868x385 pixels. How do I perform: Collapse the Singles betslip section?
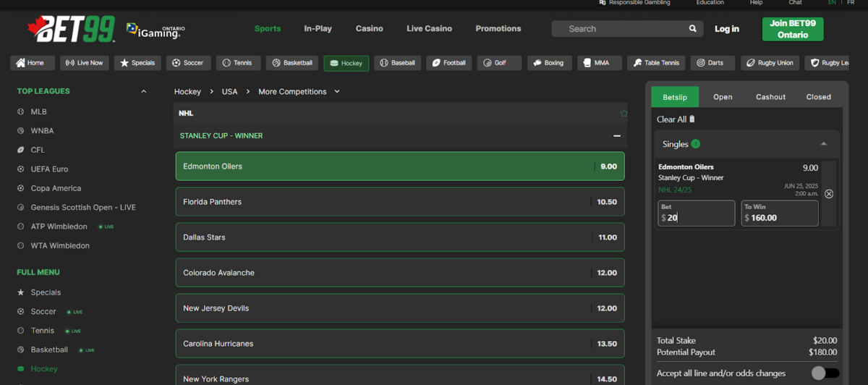823,144
